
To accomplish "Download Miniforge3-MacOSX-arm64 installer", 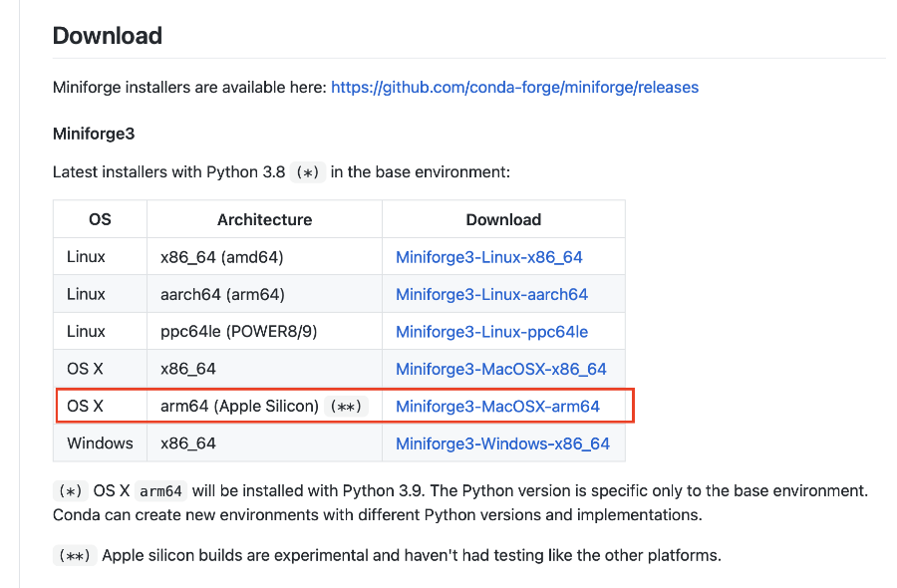I will [x=497, y=406].
